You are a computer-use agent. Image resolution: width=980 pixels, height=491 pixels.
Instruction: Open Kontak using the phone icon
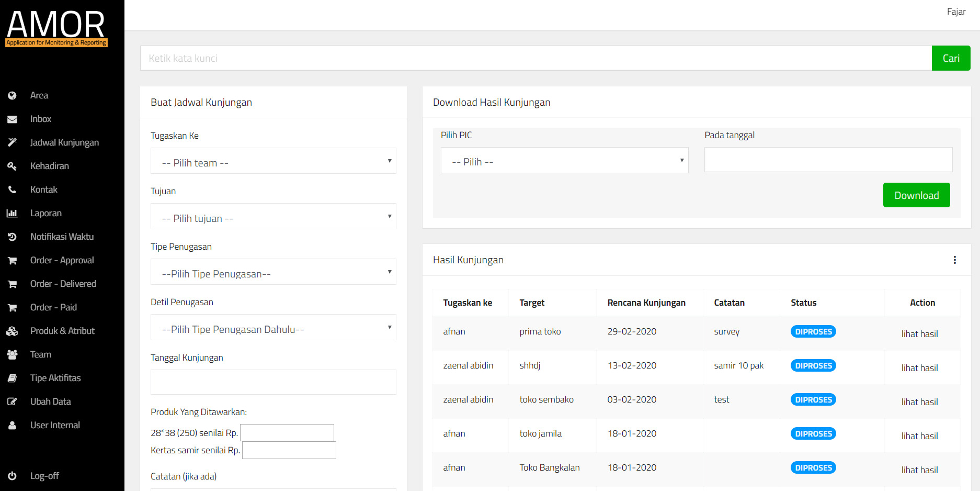pos(12,189)
